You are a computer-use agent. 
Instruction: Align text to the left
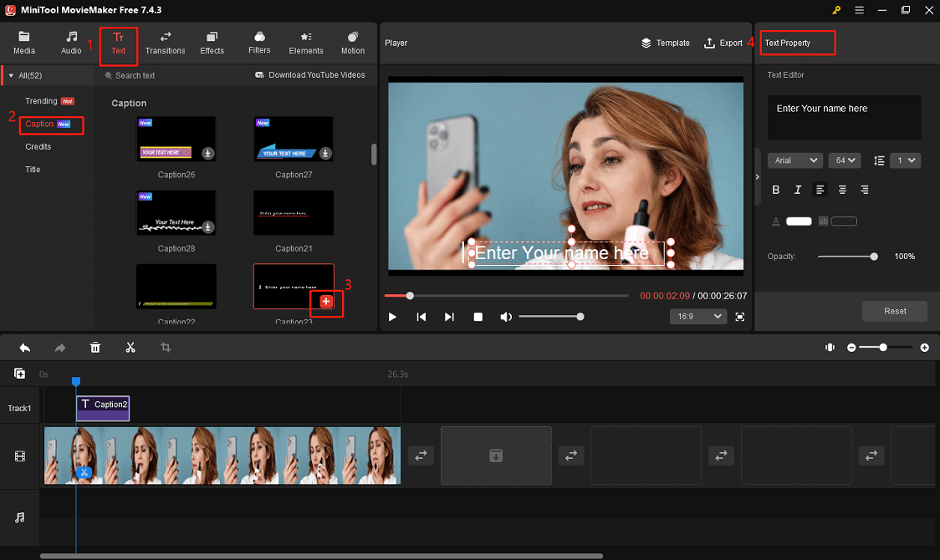coord(820,190)
